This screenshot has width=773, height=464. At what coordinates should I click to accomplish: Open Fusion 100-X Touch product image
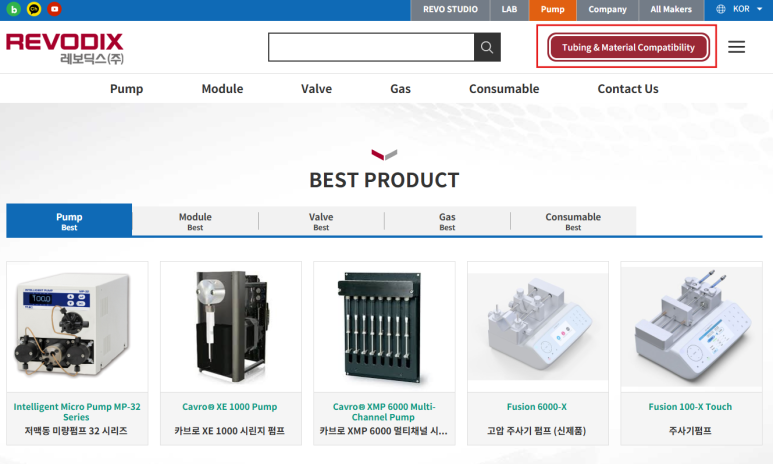[x=691, y=327]
